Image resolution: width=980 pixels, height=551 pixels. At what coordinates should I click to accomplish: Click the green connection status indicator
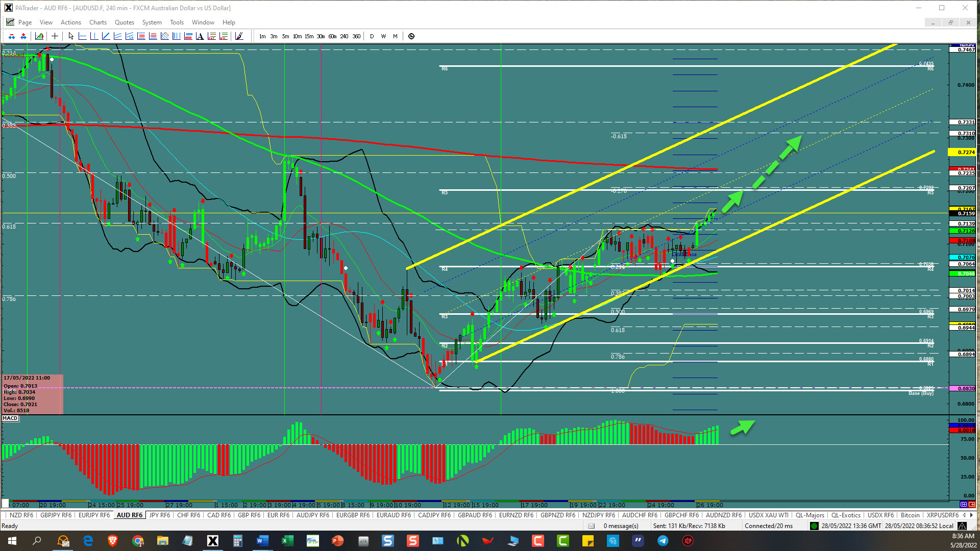[x=814, y=526]
